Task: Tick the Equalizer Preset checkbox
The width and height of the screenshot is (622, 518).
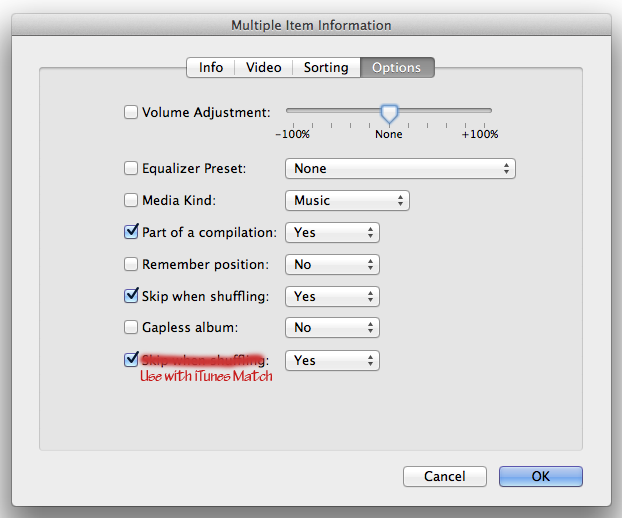Action: [x=131, y=168]
